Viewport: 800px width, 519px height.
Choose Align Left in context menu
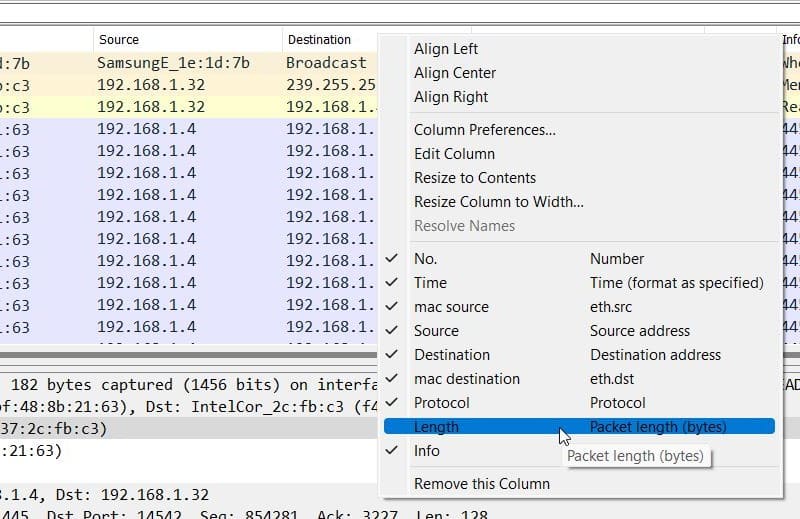[446, 49]
